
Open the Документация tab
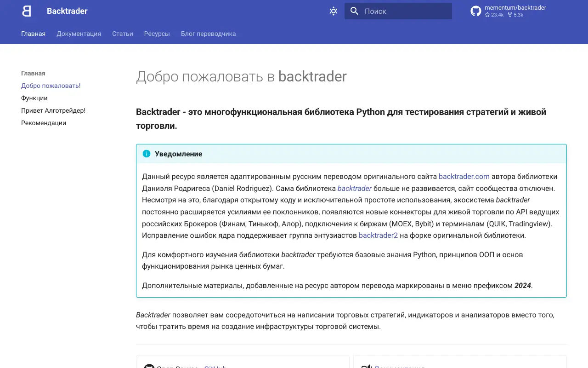tap(79, 34)
